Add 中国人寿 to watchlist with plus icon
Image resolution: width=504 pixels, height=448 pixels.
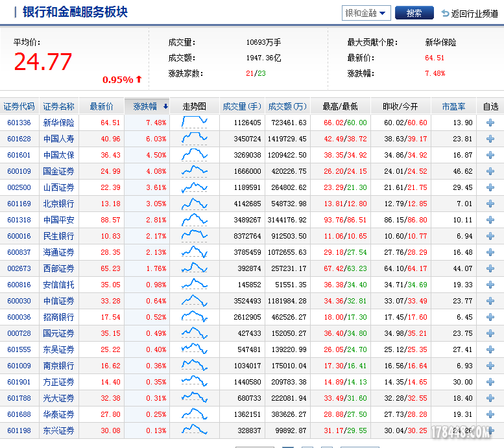click(x=490, y=139)
